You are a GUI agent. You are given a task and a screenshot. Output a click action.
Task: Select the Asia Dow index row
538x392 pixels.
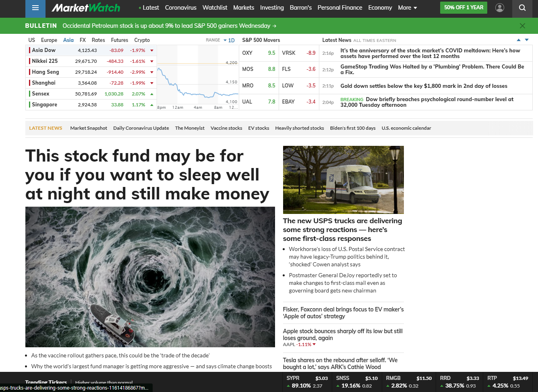tap(91, 50)
